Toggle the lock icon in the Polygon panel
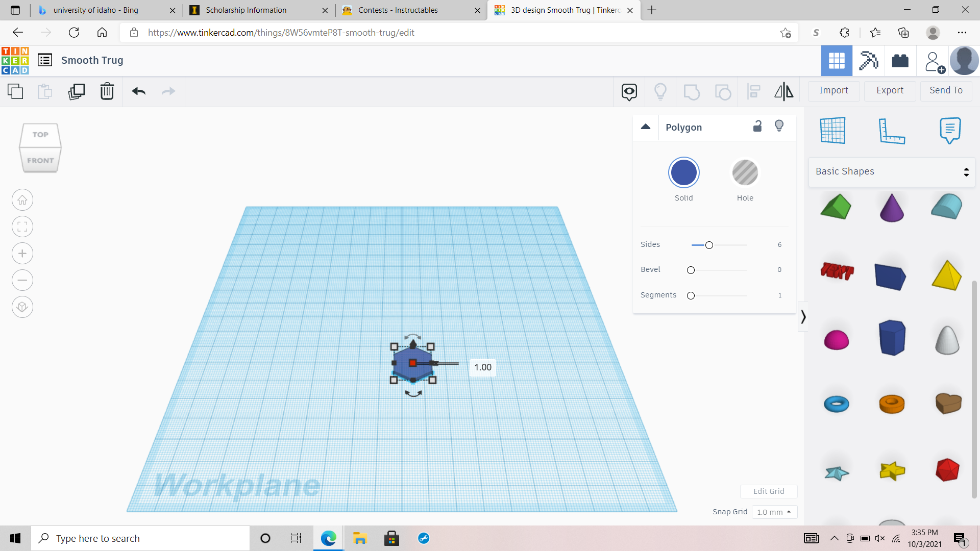This screenshot has width=980, height=551. [x=757, y=126]
